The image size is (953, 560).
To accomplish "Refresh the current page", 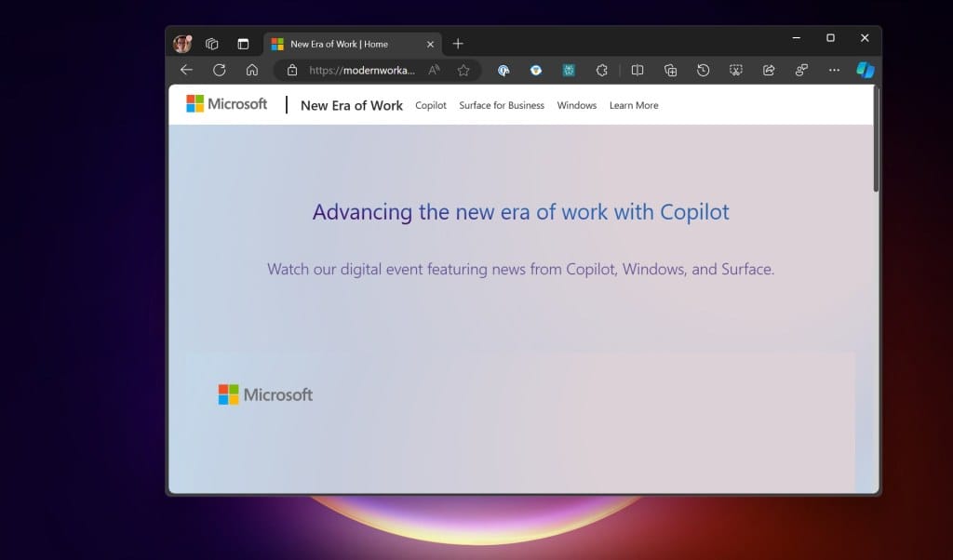I will tap(219, 70).
